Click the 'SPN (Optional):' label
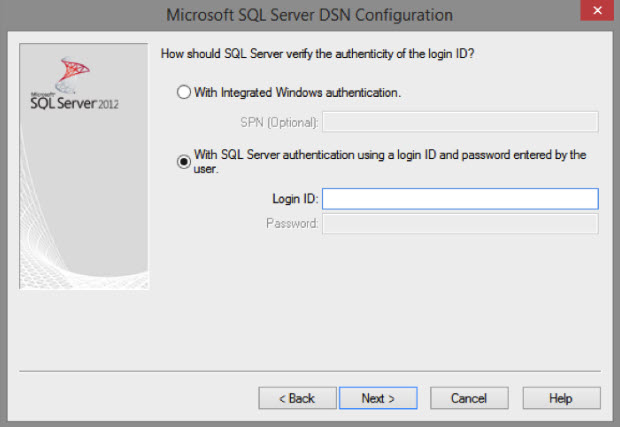620x427 pixels. [279, 123]
